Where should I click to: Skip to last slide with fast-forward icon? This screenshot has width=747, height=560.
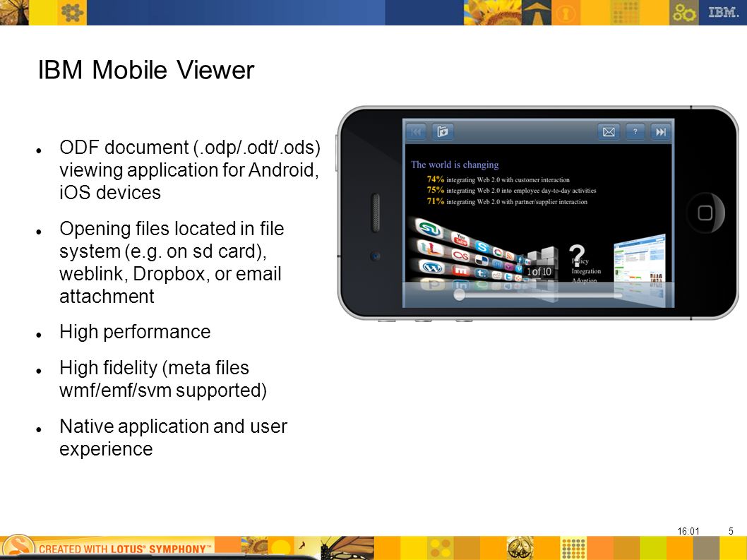661,132
